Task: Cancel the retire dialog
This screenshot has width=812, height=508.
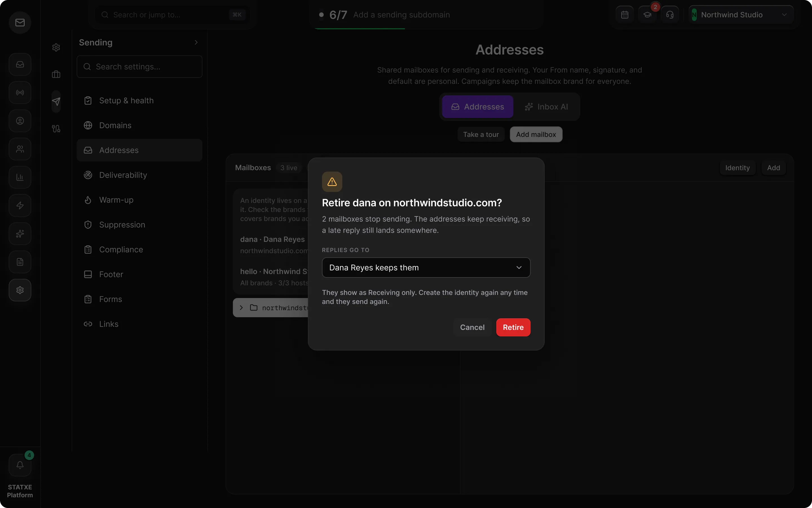Action: [472, 327]
